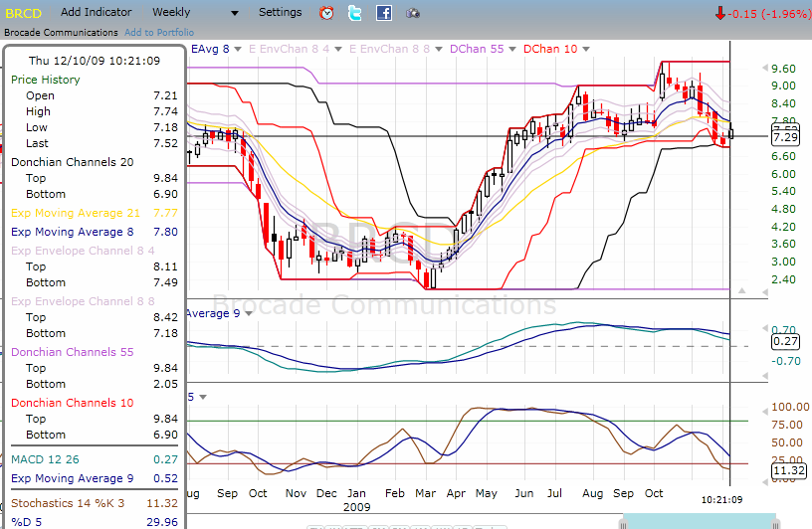
Task: Click the Exp Envelope Channel 8 4 heading
Action: [x=83, y=251]
